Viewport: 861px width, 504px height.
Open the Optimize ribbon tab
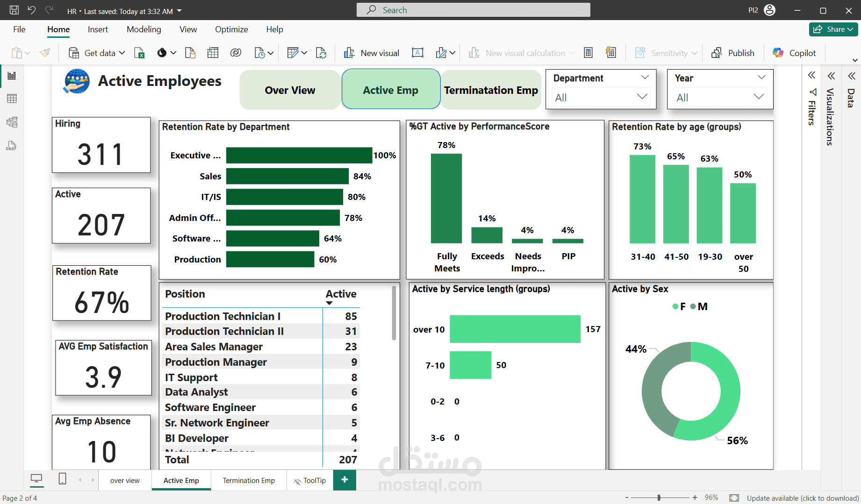(231, 29)
